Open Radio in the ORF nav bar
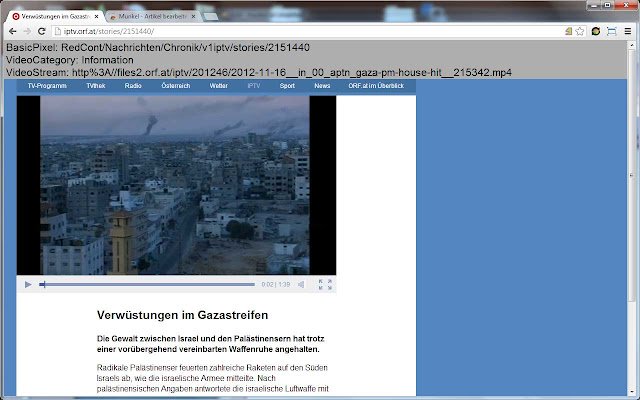The width and height of the screenshot is (640, 400). [133, 86]
